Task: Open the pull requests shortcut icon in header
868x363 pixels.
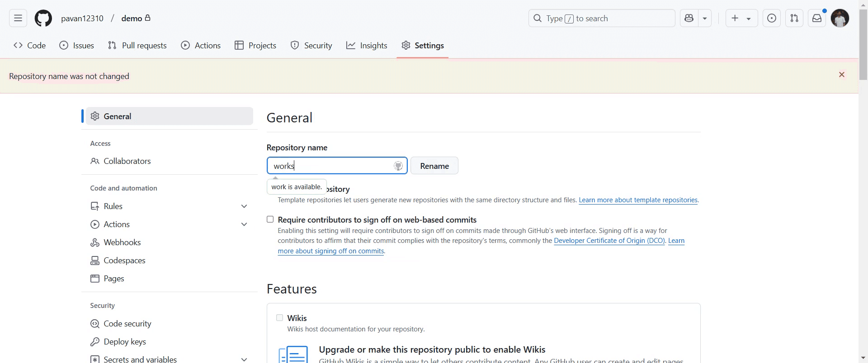Action: [x=794, y=19]
